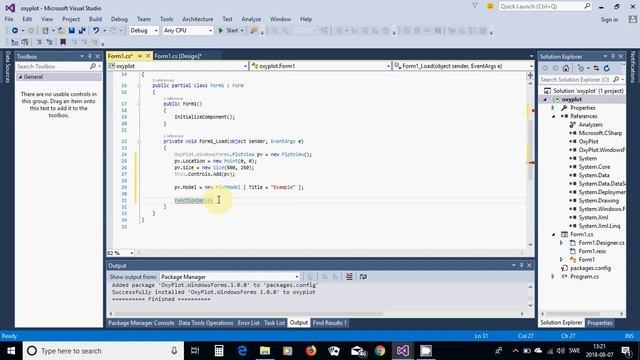Click Clear All icon in Output toolbar

pyautogui.click(x=349, y=277)
